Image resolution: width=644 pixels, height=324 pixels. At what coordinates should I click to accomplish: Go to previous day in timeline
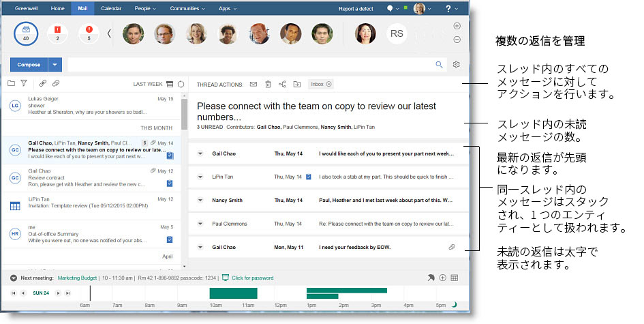23,293
